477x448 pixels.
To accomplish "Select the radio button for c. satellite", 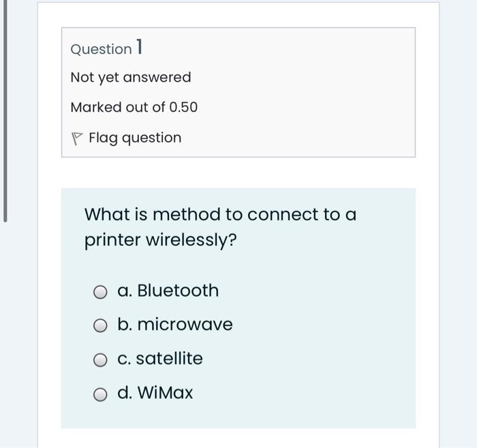I will pos(100,360).
